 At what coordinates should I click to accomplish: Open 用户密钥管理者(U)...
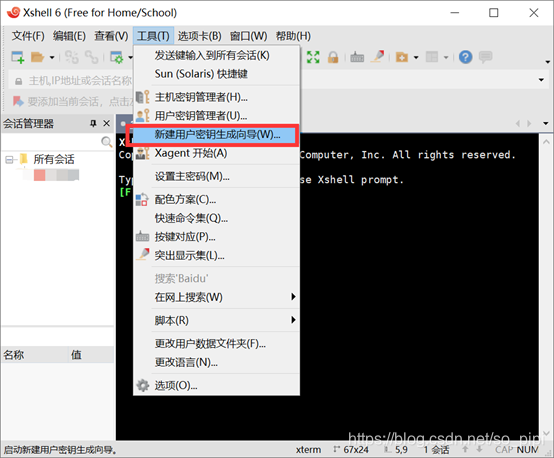click(x=216, y=116)
